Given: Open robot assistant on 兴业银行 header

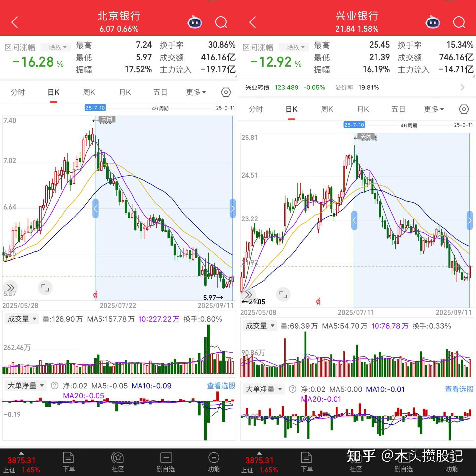Looking at the screenshot, I should pos(433,22).
